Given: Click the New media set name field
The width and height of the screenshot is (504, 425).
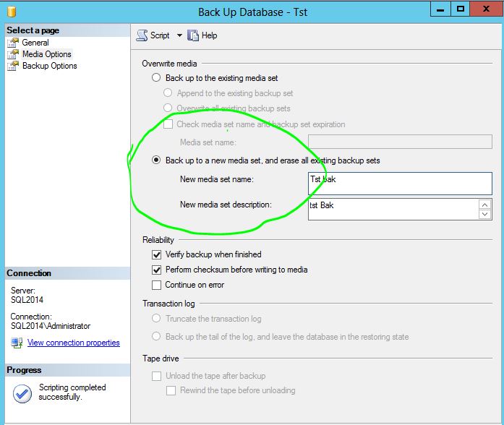Looking at the screenshot, I should point(399,183).
